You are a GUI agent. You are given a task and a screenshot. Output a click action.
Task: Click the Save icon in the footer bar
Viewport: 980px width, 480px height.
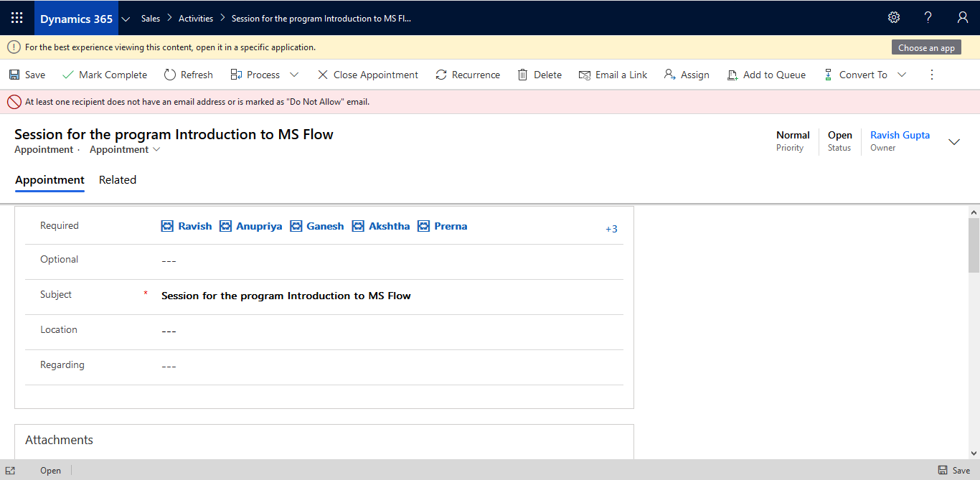coord(943,471)
